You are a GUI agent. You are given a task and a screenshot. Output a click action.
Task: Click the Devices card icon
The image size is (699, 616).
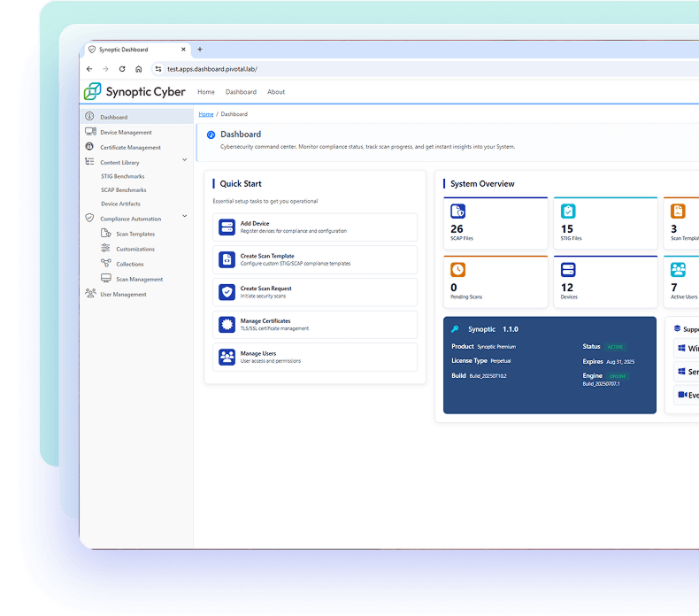pos(567,270)
